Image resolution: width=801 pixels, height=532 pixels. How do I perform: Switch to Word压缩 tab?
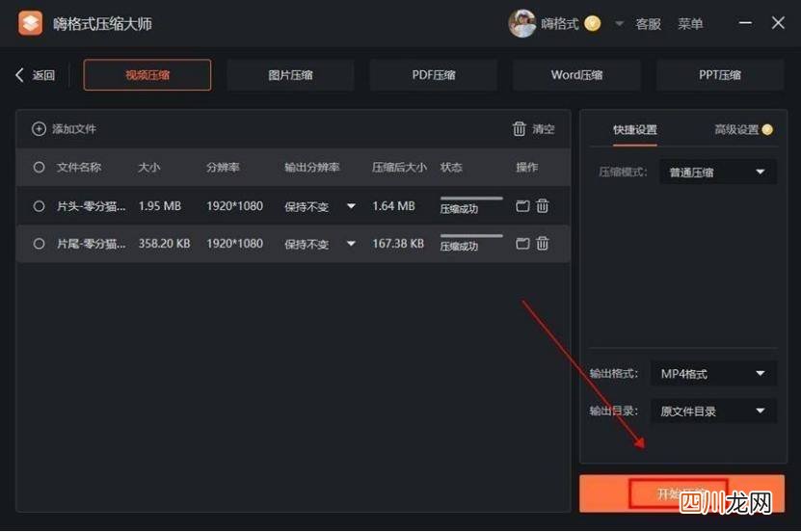(576, 75)
